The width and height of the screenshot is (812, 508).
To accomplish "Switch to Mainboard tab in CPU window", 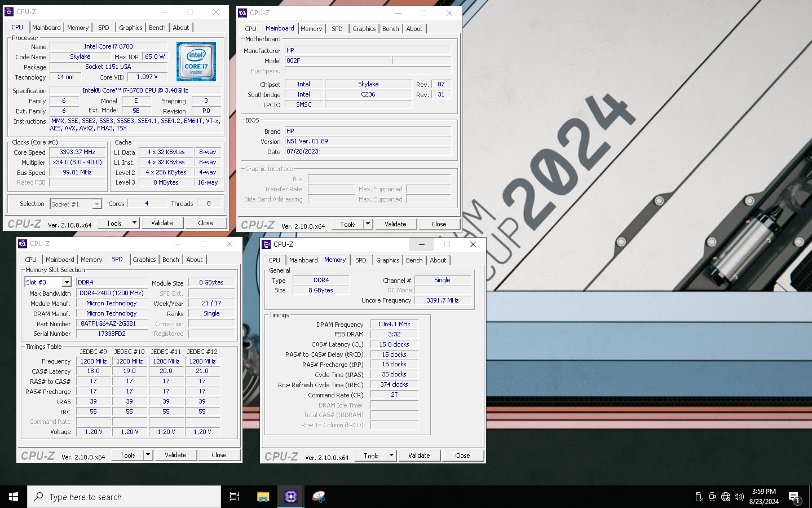I will 46,28.
